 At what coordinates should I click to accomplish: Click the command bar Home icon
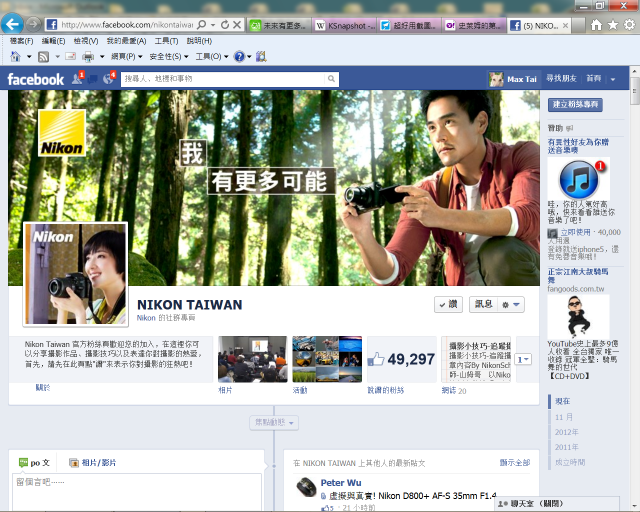tap(16, 56)
